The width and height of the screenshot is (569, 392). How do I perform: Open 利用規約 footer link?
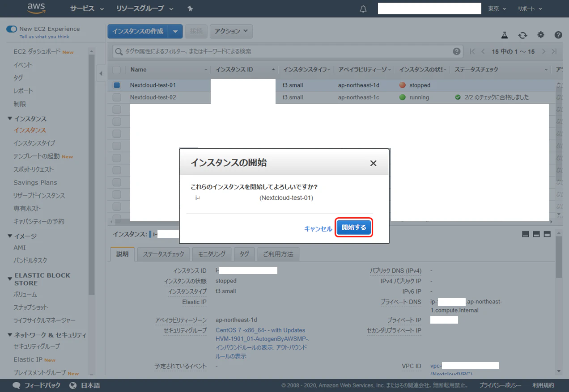(543, 385)
